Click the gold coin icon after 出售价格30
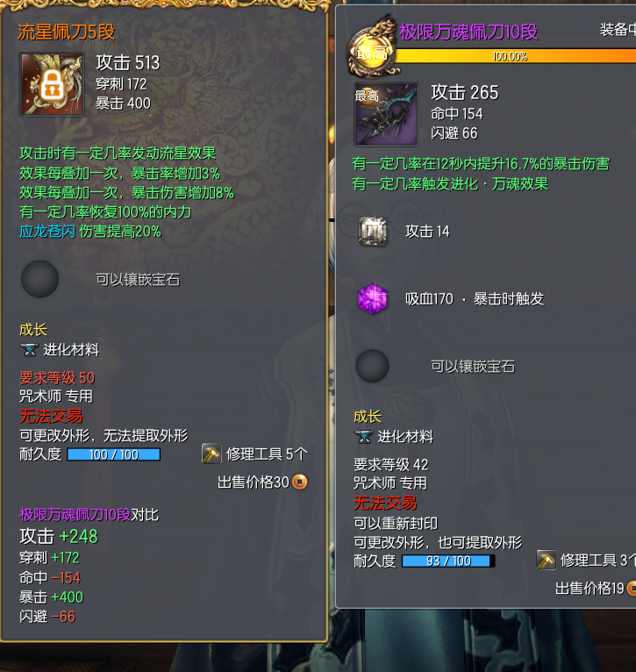636x672 pixels. (299, 482)
